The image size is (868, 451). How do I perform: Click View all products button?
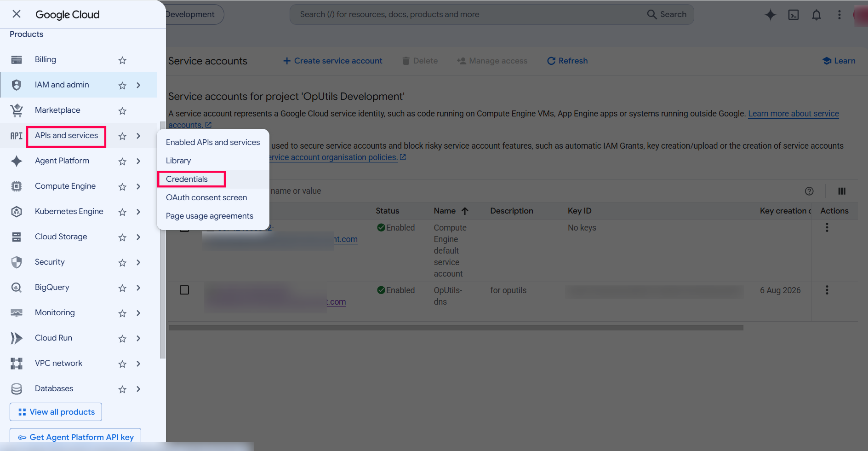pos(56,412)
